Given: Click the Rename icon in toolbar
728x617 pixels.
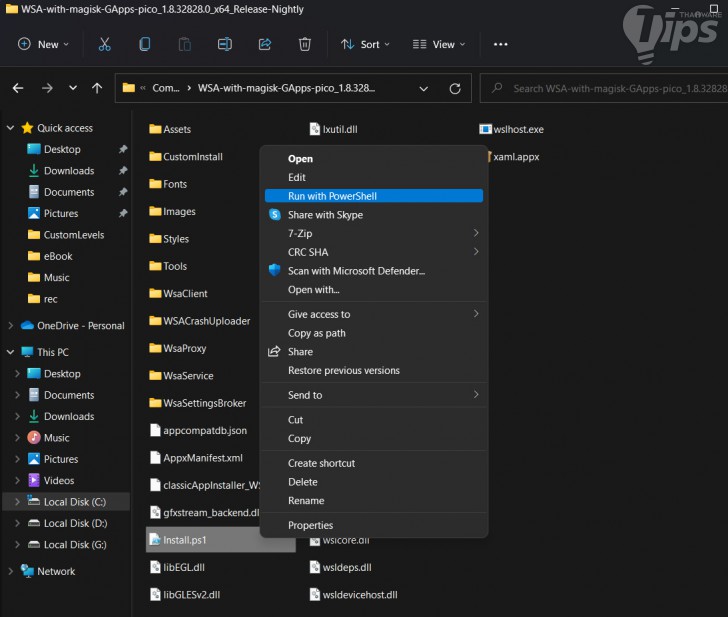Looking at the screenshot, I should click(x=225, y=44).
